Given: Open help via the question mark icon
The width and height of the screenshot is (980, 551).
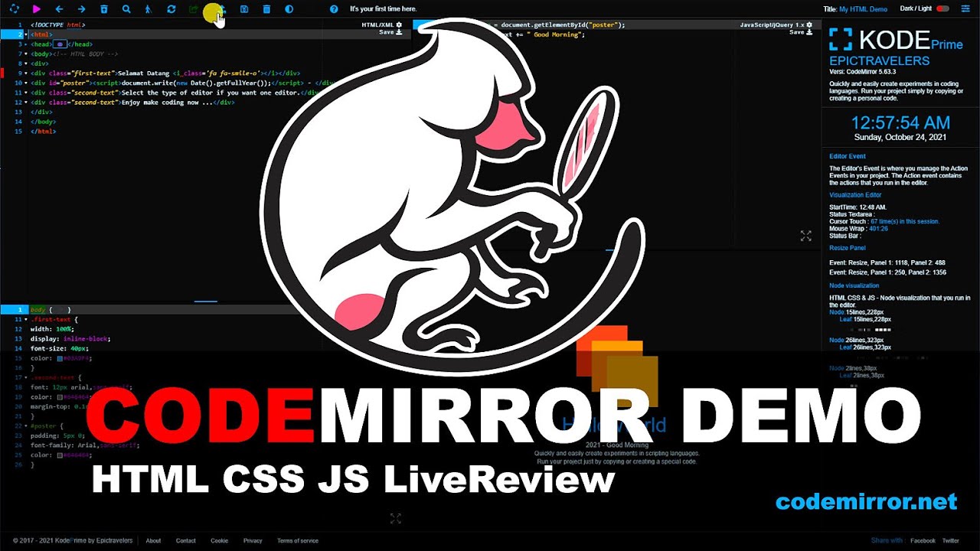Looking at the screenshot, I should point(334,9).
